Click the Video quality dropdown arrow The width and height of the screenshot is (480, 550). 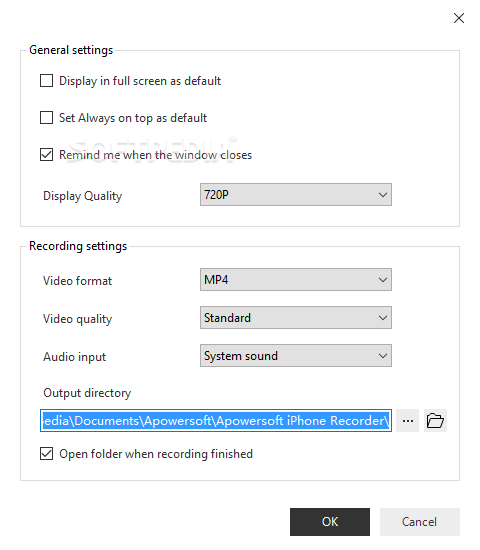coord(383,317)
